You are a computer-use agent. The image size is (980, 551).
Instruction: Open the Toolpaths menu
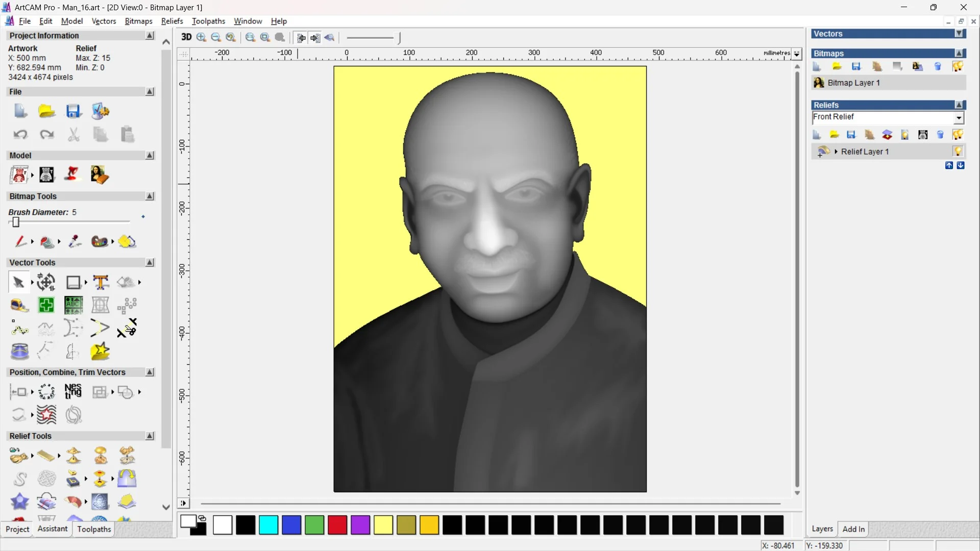[x=208, y=21]
